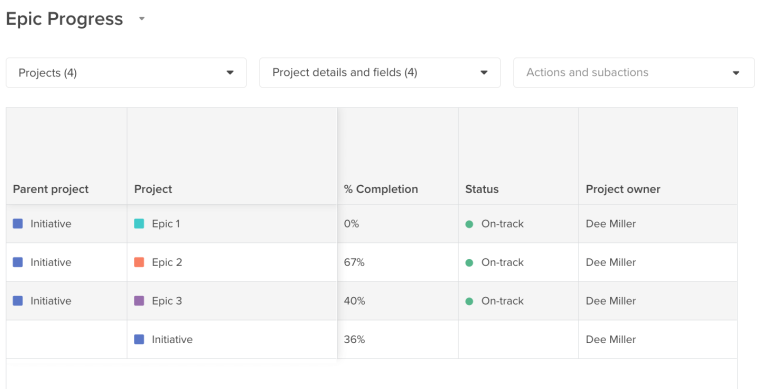The image size is (767, 389).
Task: Click the orange color square beside Epic 2
Action: point(139,262)
